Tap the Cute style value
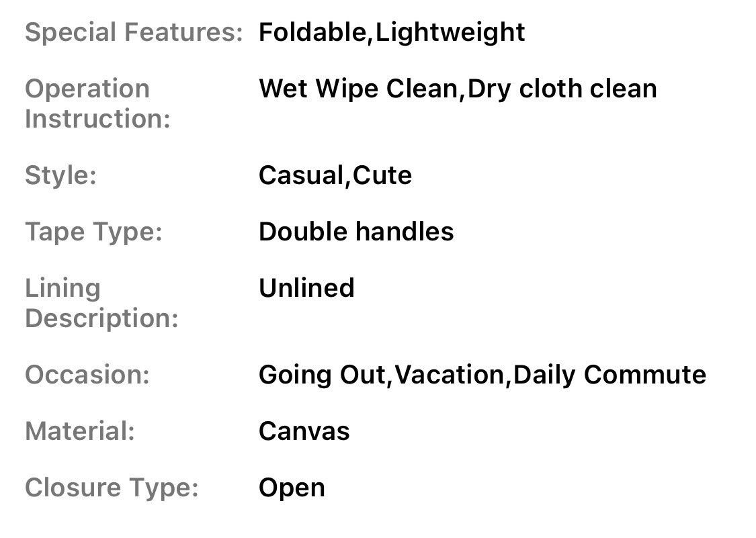 [x=382, y=175]
